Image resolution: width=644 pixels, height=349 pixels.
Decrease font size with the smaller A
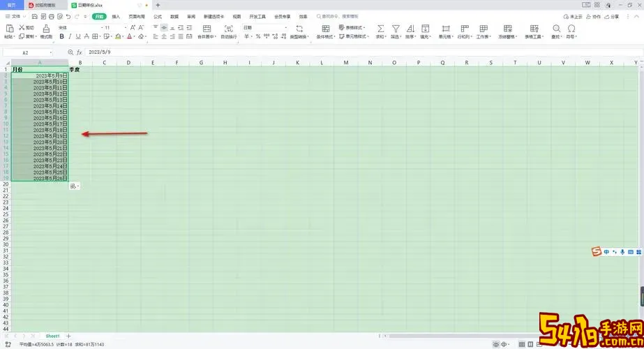(141, 27)
